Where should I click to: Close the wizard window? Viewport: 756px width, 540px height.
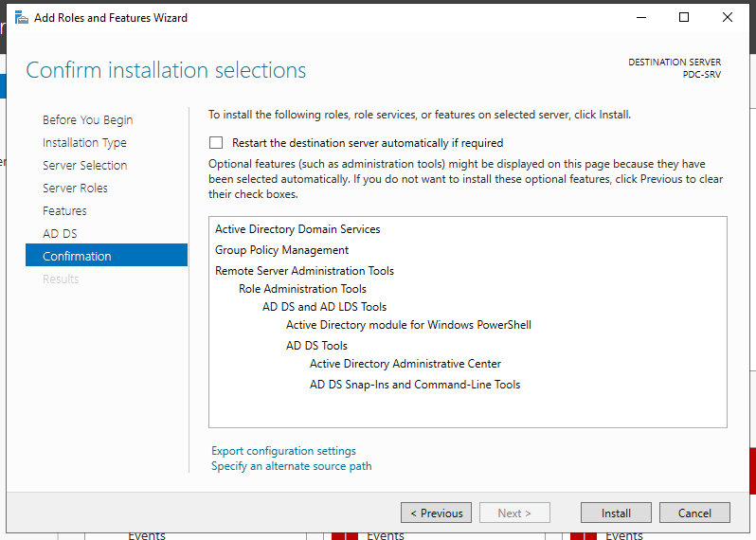[x=728, y=17]
